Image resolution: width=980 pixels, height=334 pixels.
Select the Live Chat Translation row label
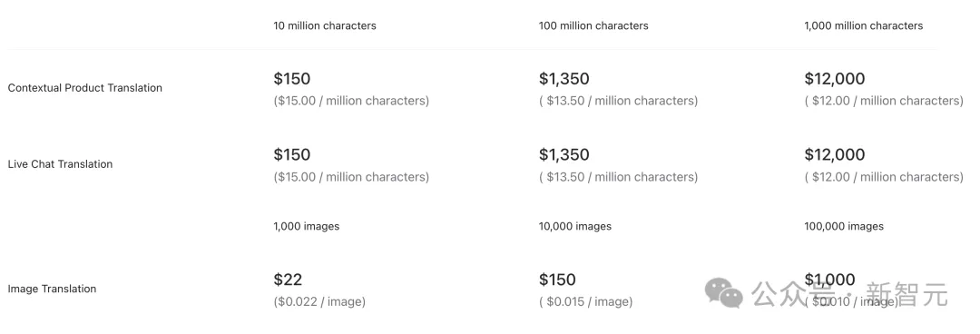click(x=60, y=164)
